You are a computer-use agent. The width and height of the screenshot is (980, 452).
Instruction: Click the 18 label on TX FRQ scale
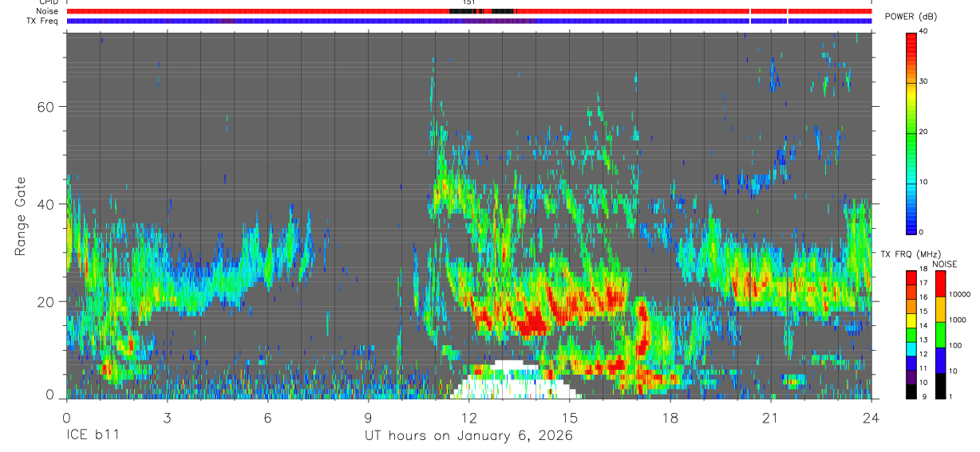[923, 269]
